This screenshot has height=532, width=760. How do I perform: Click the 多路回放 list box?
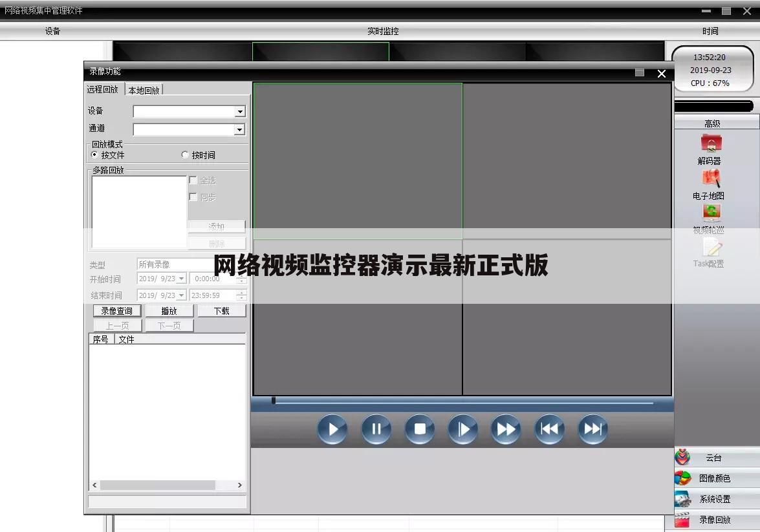139,212
